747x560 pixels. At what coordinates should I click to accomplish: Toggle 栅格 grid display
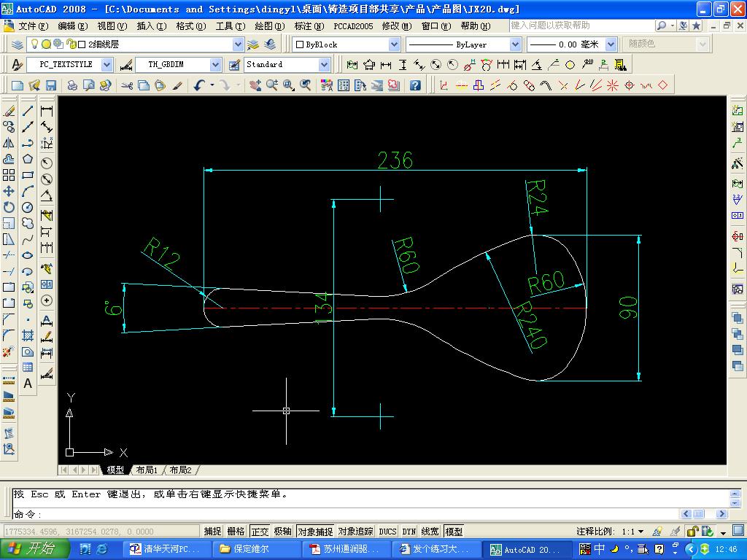coord(236,531)
